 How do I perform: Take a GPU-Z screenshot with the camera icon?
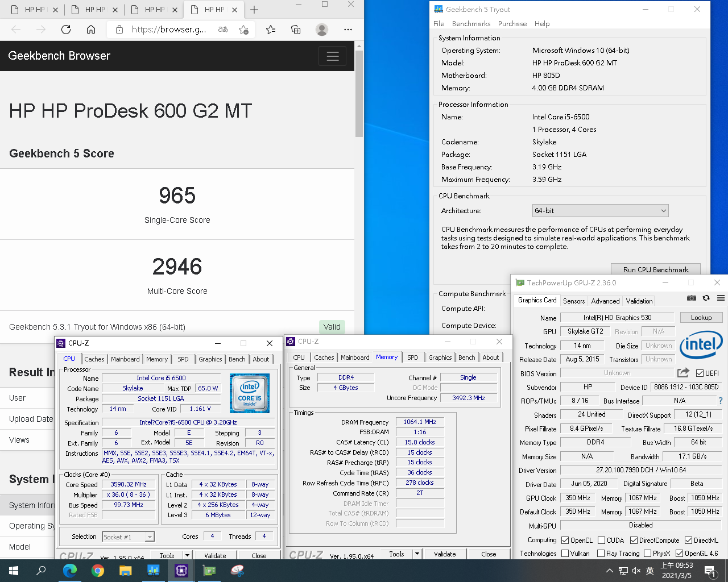coord(692,298)
